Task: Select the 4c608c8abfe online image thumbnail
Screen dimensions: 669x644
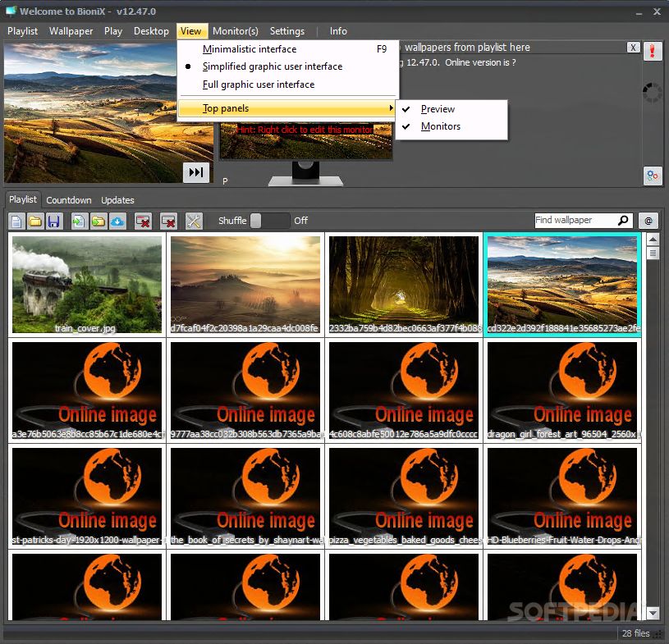Action: coord(404,391)
